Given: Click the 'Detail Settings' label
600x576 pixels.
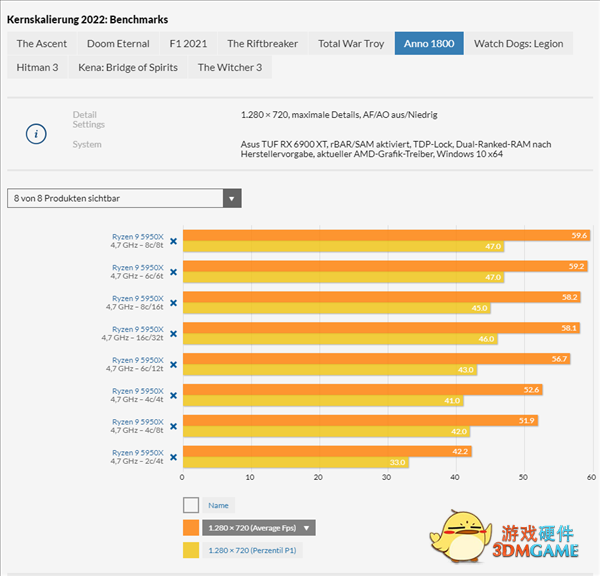Looking at the screenshot, I should coord(88,119).
